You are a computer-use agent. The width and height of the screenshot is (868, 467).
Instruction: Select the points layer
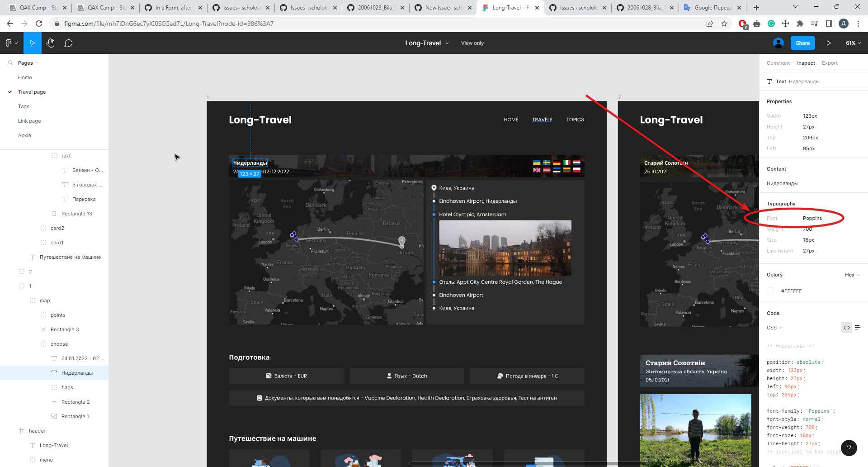54,315
